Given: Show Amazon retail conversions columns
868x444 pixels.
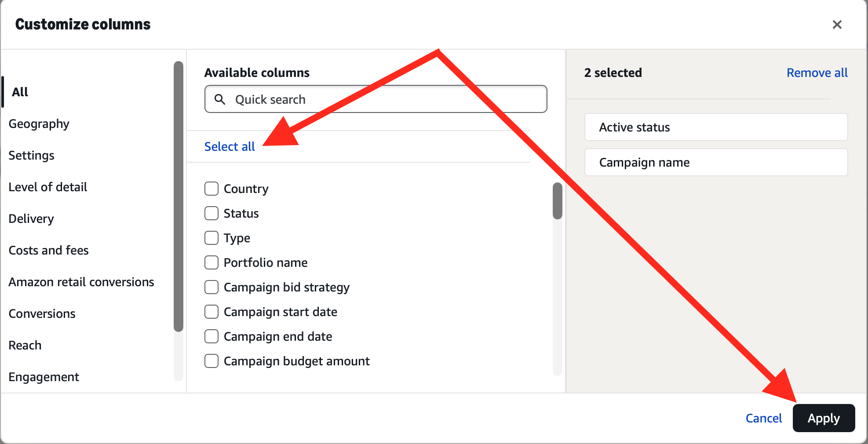Looking at the screenshot, I should 81,282.
